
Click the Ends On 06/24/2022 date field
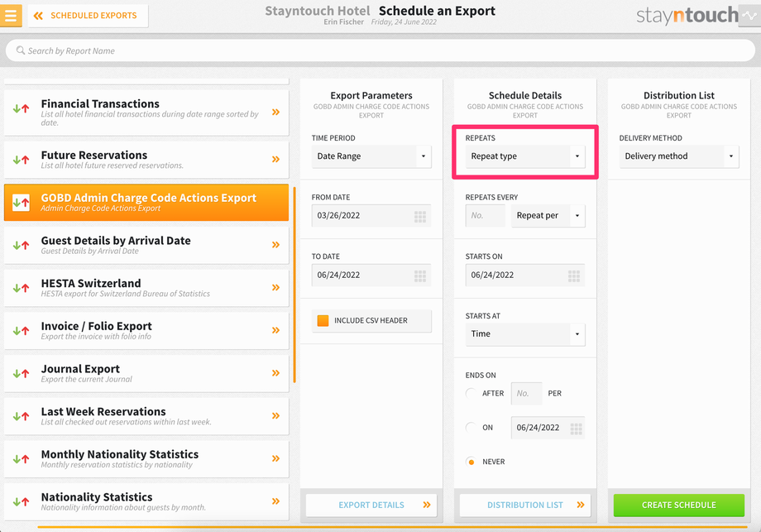pos(548,428)
